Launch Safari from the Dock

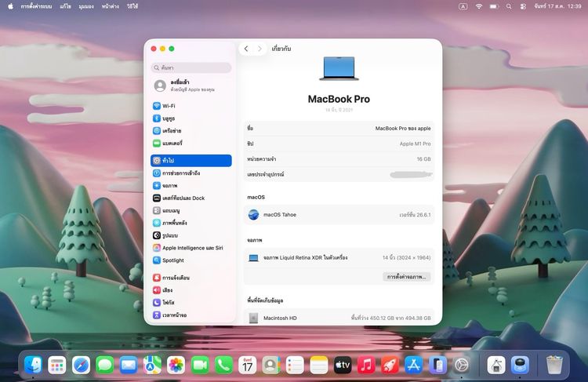81,365
